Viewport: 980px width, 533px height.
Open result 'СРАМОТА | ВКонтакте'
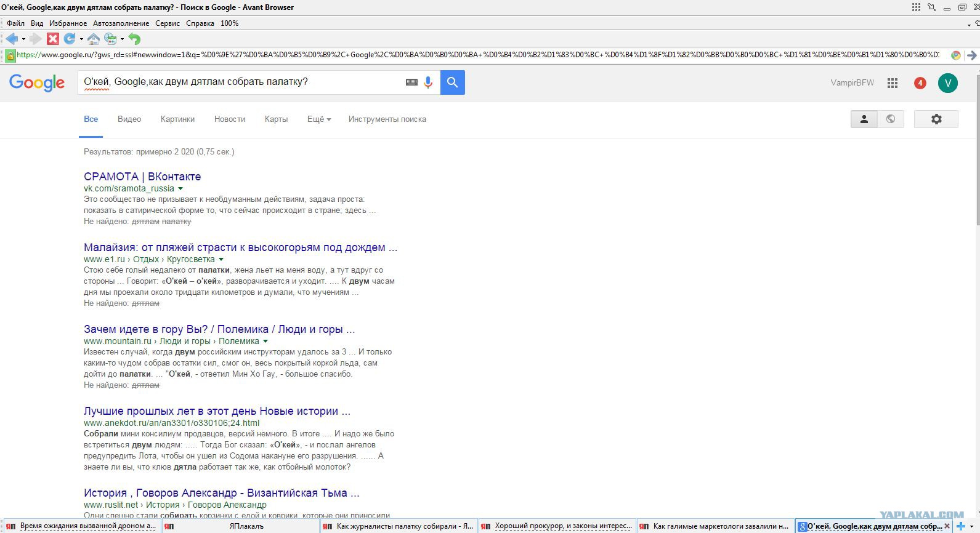[142, 177]
